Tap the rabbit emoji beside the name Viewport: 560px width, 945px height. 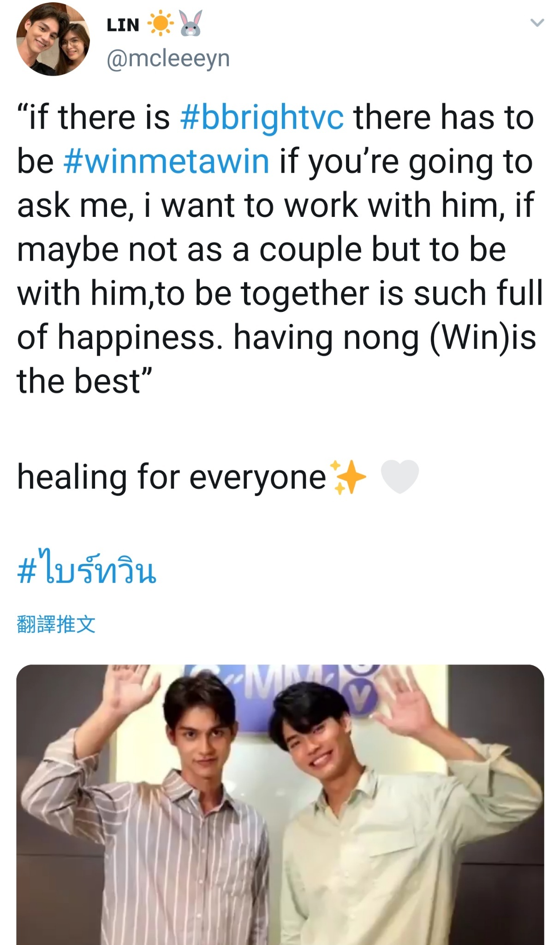(x=190, y=24)
